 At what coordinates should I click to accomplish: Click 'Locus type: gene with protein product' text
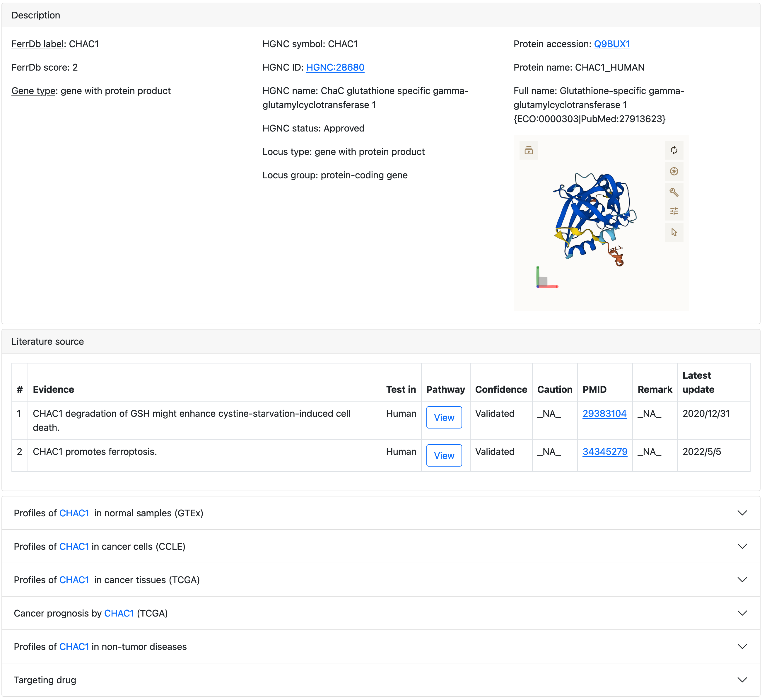click(344, 152)
